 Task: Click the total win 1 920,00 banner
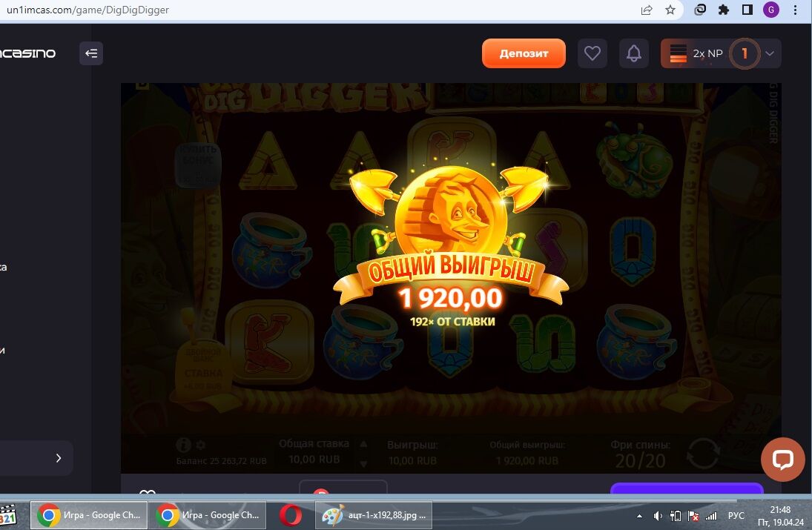(x=449, y=298)
